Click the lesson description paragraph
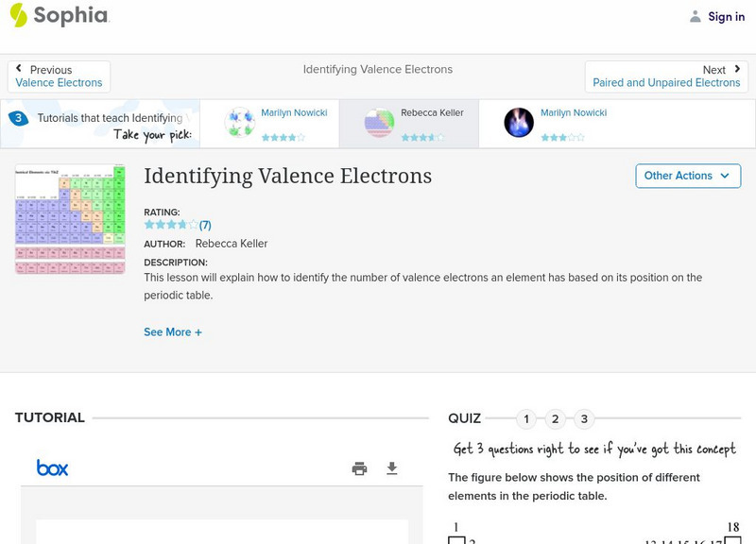Viewport: 756px width, 544px height. (422, 286)
